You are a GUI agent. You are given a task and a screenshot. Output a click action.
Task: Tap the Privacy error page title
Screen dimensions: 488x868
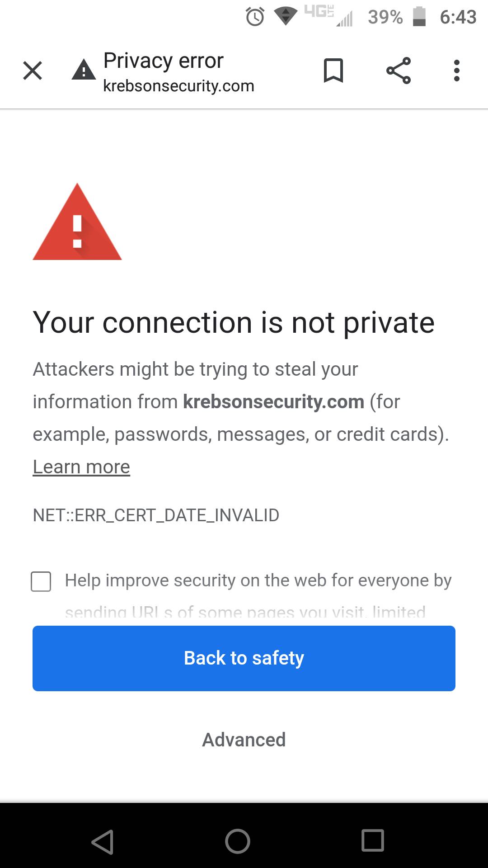tap(164, 61)
